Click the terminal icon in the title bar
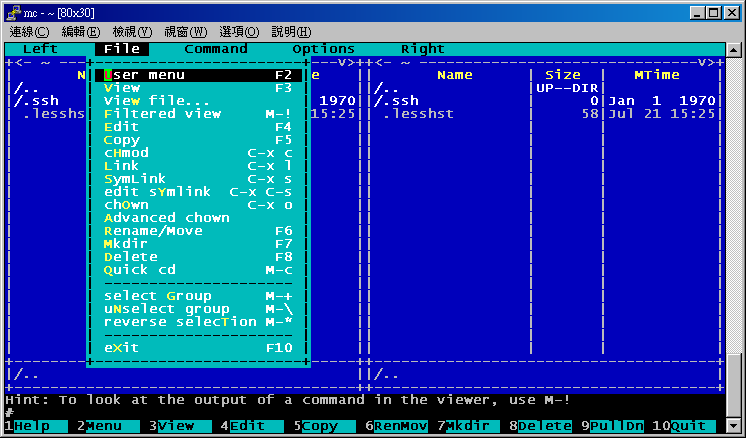This screenshot has width=746, height=438. 12,11
